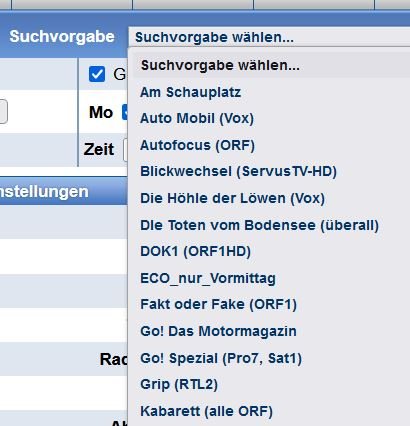The height and width of the screenshot is (426, 410).
Task: Click the Zeit input field
Action: coord(125,150)
